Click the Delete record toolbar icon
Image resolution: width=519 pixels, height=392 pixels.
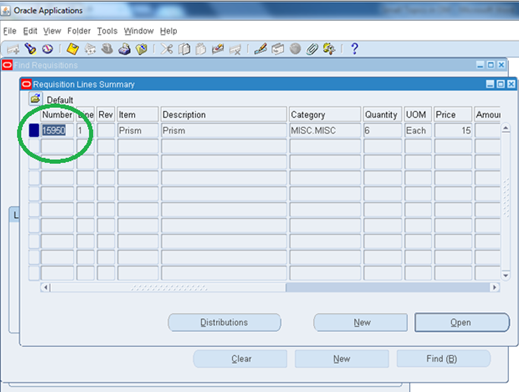[235, 50]
